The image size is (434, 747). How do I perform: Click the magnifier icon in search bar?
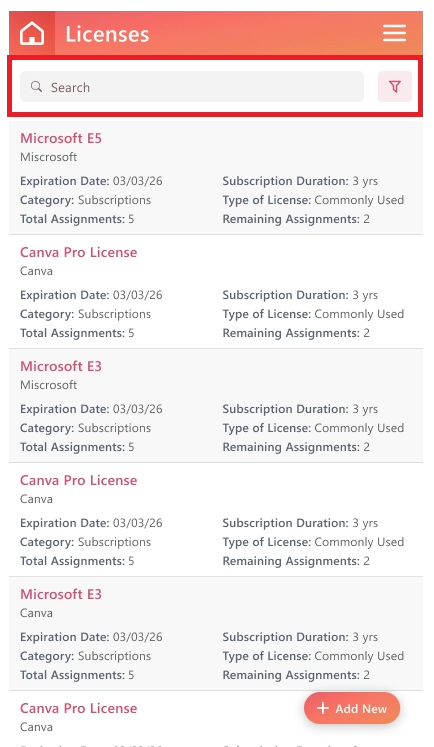36,87
